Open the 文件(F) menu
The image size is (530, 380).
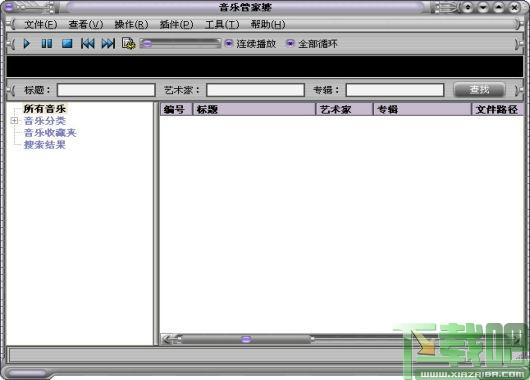[41, 24]
